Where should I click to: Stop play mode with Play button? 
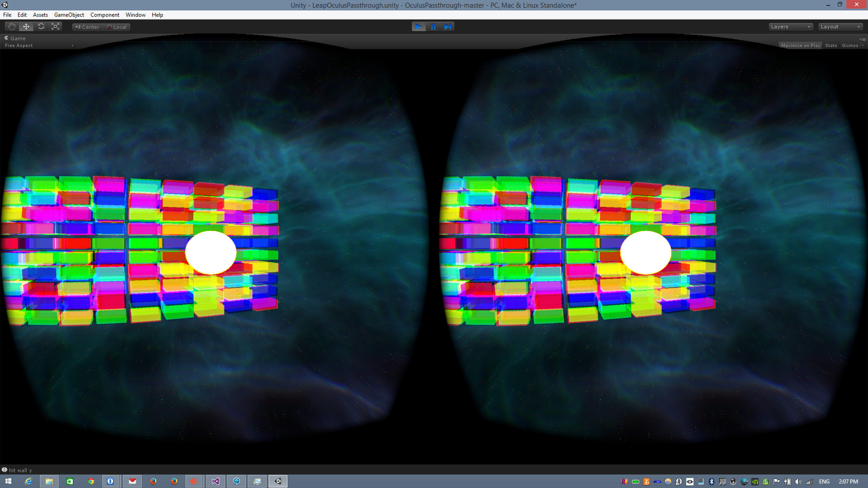pos(419,27)
